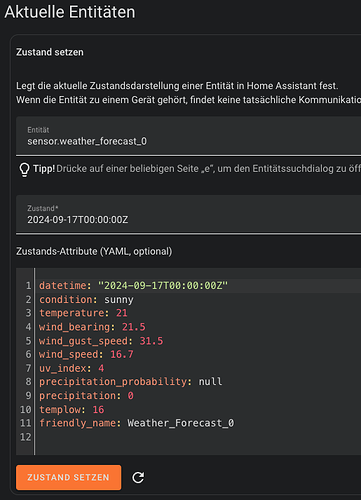Click the lightbulb Tipp icon

[x=24, y=169]
